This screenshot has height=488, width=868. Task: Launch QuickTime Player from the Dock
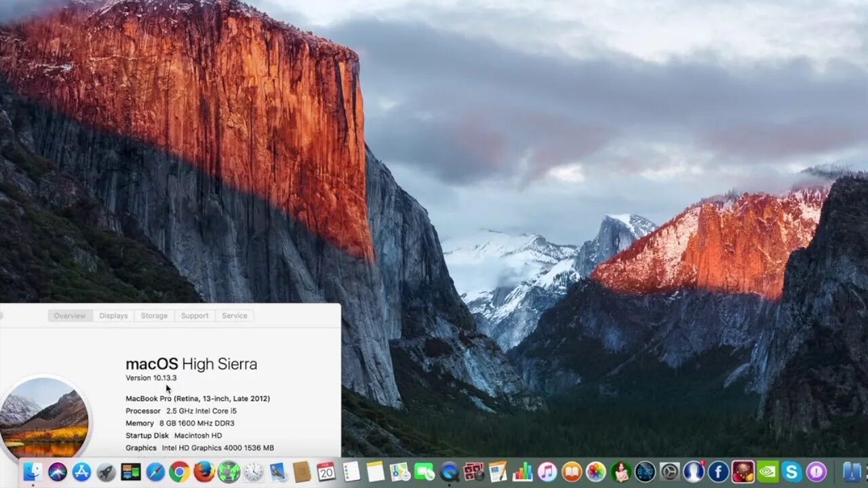click(449, 471)
